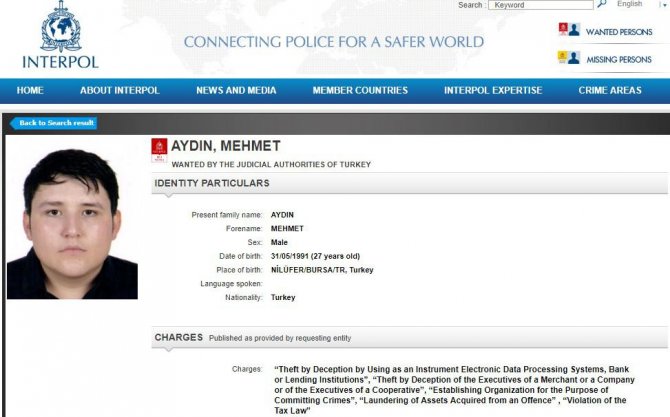Click the Red Notice badge beside the name

(x=158, y=149)
